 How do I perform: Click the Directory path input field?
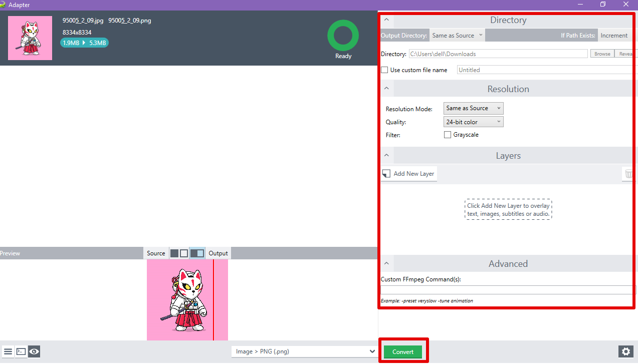[x=498, y=54]
